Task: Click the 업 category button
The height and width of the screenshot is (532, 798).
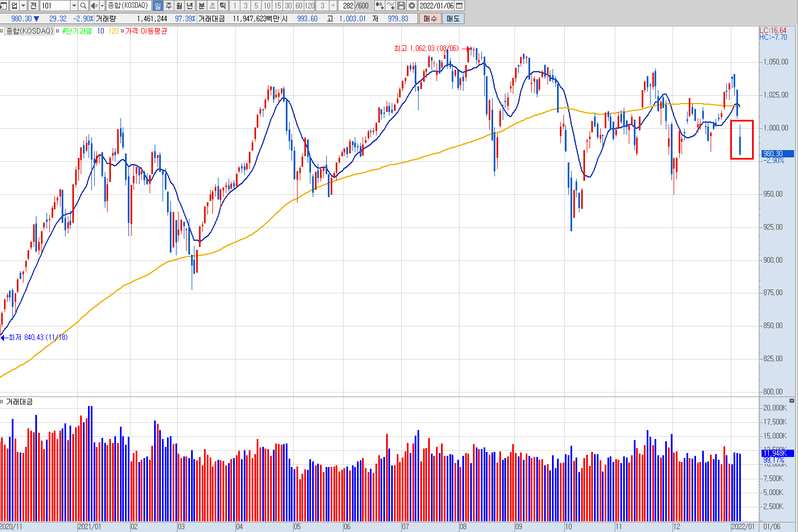Action: tap(13, 6)
